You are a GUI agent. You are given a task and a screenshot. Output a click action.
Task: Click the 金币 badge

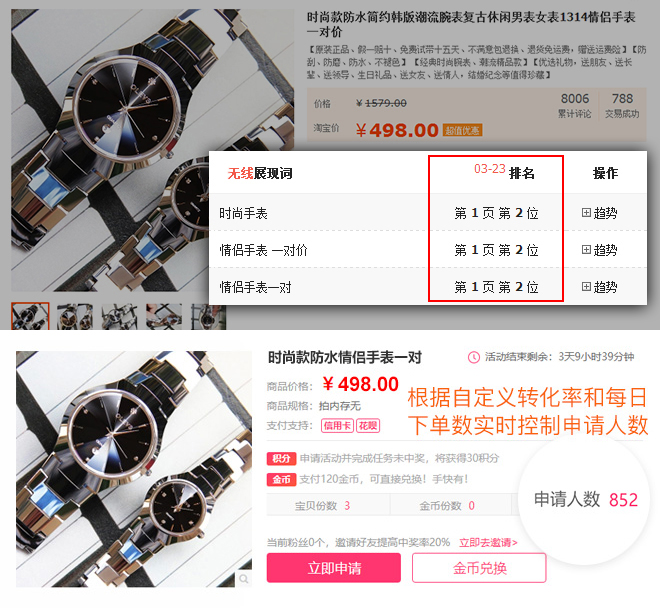coord(282,480)
